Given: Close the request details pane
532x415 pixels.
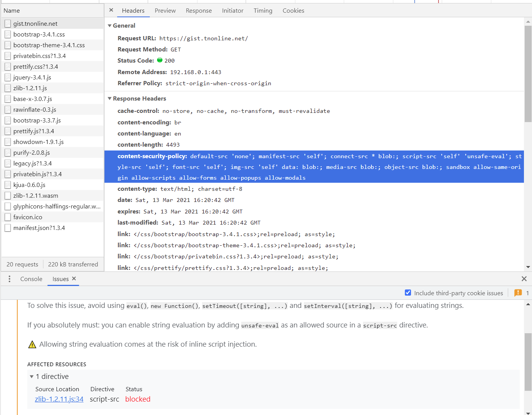Looking at the screenshot, I should [x=111, y=10].
